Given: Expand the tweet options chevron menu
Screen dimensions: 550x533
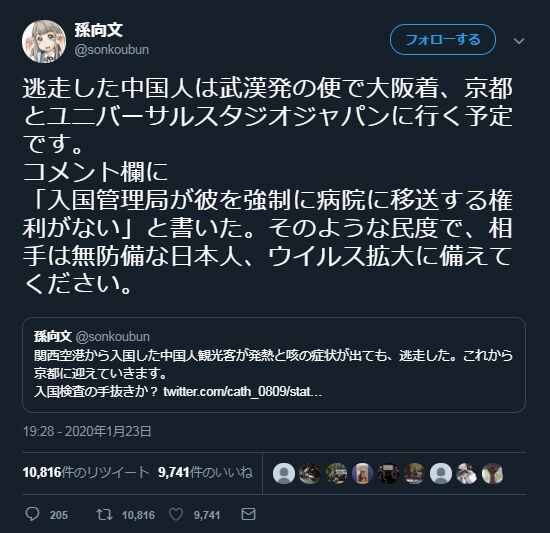Looking at the screenshot, I should click(519, 41).
